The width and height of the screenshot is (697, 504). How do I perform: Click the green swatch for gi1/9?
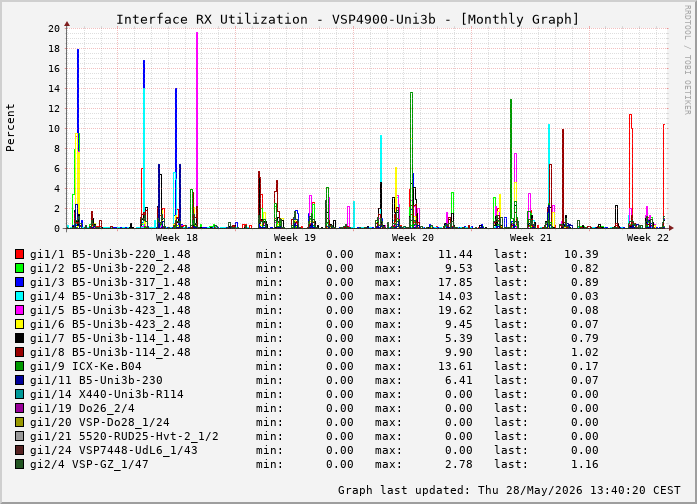click(19, 366)
